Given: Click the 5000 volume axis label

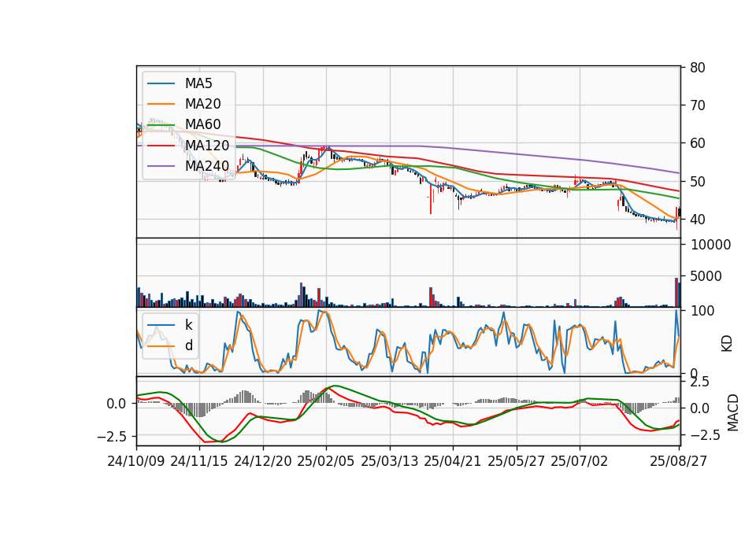Looking at the screenshot, I should (706, 276).
